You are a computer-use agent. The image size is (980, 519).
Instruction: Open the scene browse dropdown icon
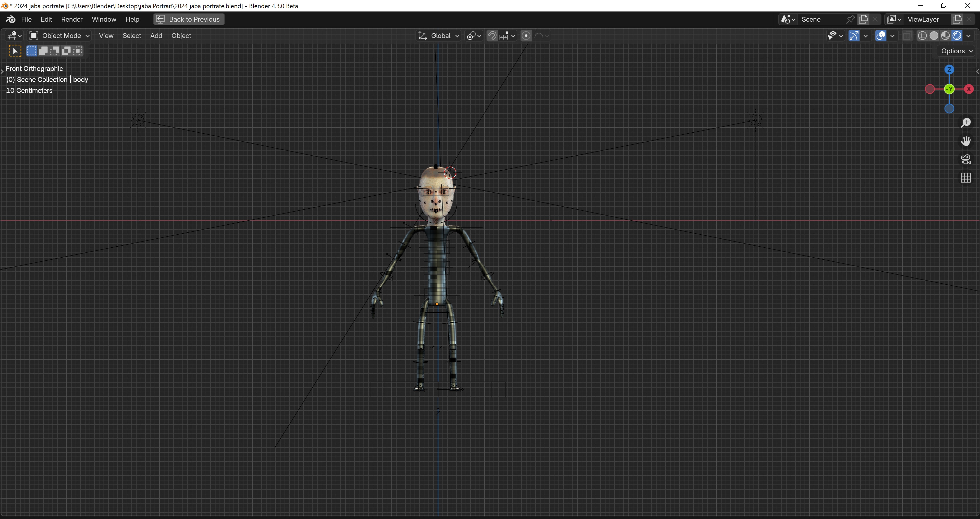tap(788, 19)
